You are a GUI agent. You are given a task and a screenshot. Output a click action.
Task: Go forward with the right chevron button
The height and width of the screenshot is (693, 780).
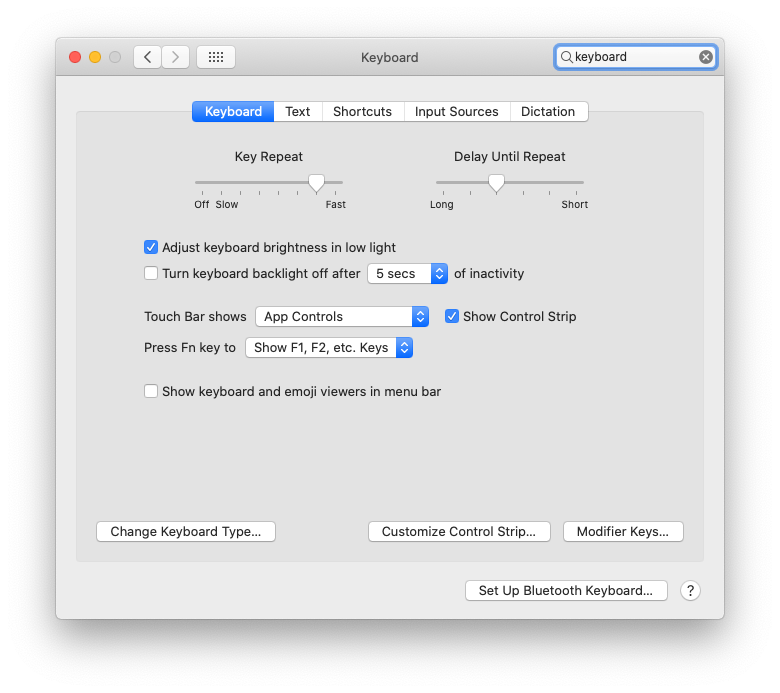point(175,57)
